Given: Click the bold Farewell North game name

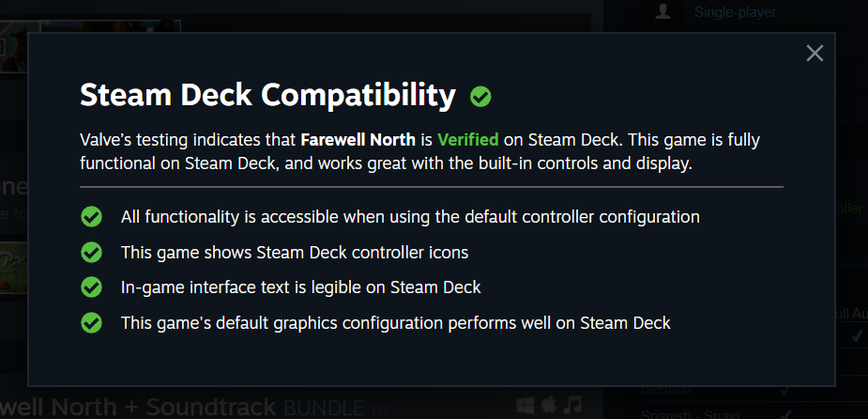Looking at the screenshot, I should (358, 140).
